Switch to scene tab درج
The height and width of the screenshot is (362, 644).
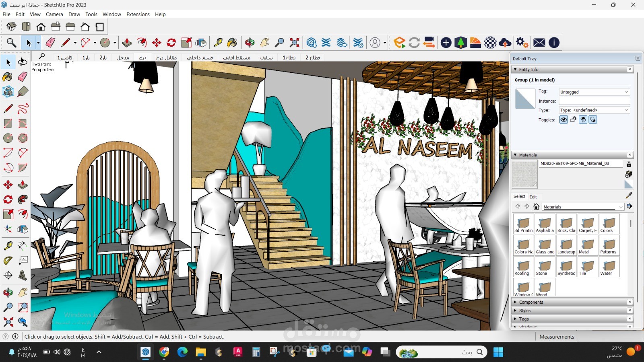point(142,58)
